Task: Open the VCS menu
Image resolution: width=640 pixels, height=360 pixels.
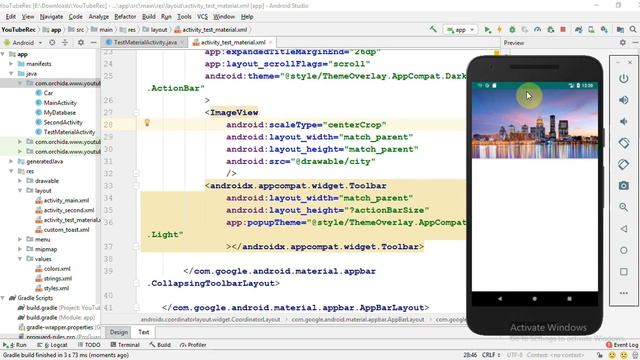Action: 202,17
